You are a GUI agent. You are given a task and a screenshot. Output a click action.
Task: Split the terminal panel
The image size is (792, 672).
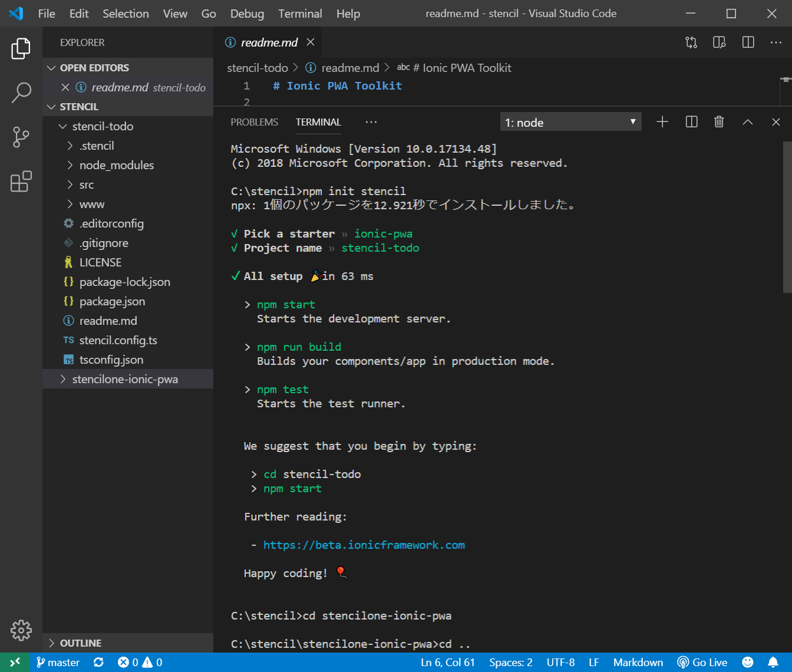[x=691, y=122]
